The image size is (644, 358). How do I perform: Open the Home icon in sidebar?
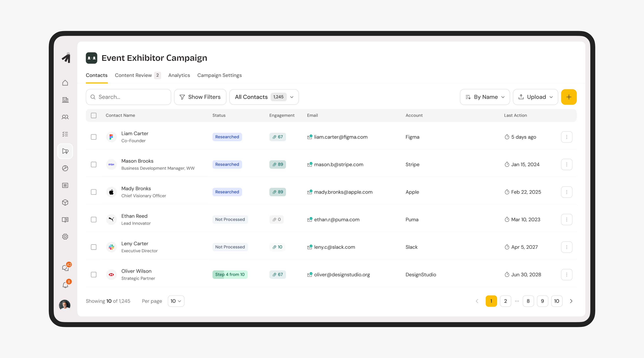(65, 83)
